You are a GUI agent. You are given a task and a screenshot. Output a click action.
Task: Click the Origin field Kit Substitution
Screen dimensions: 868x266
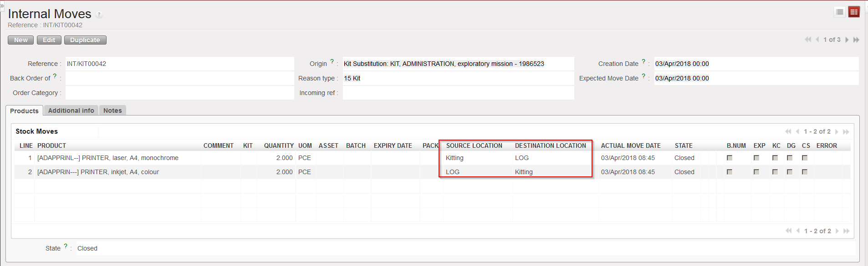[x=458, y=64]
